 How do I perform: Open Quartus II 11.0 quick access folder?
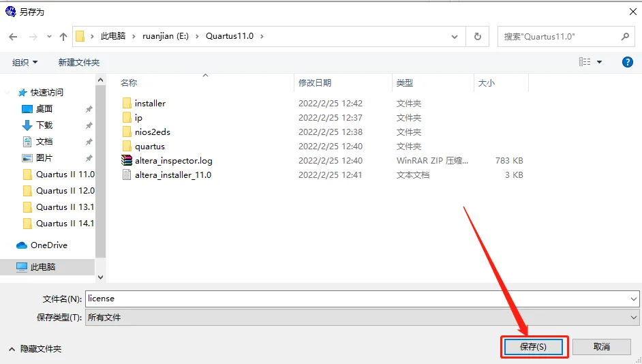pyautogui.click(x=65, y=175)
